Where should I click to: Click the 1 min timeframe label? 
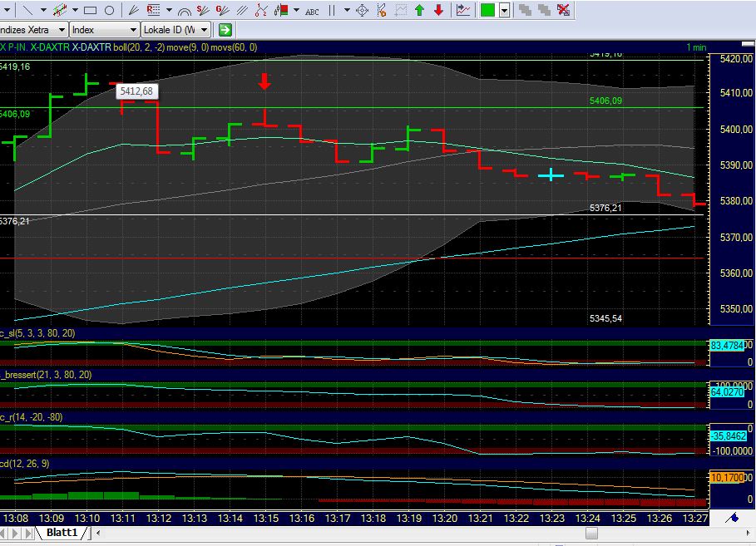pos(696,47)
